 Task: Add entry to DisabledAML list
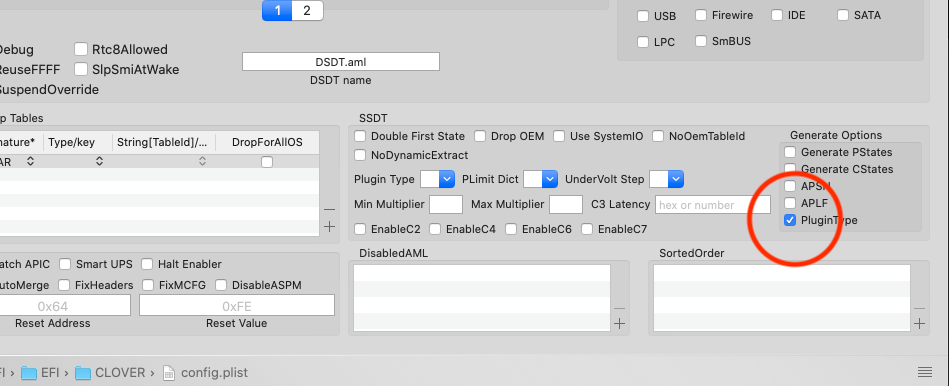tap(619, 324)
